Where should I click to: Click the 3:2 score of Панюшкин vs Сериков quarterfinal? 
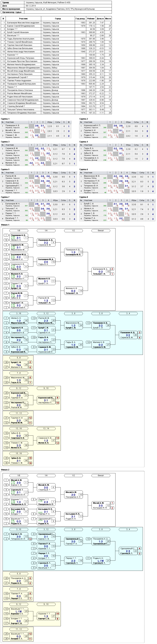[46, 243]
